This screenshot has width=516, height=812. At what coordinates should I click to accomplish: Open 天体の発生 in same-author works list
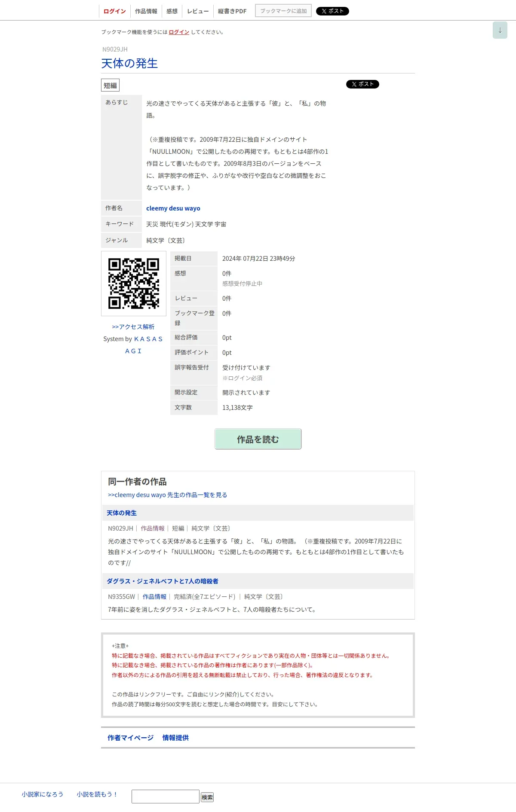tap(122, 513)
